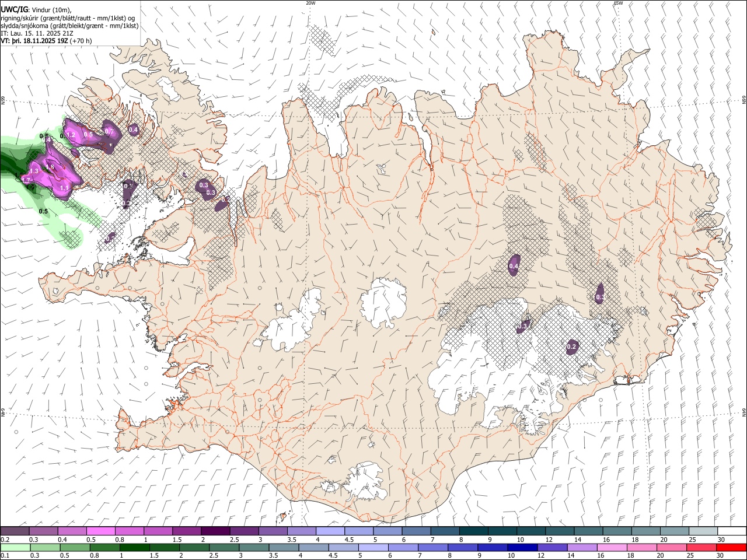Click the pale gray 25 swatch in the snow legend
The image size is (747, 560).
(703, 531)
